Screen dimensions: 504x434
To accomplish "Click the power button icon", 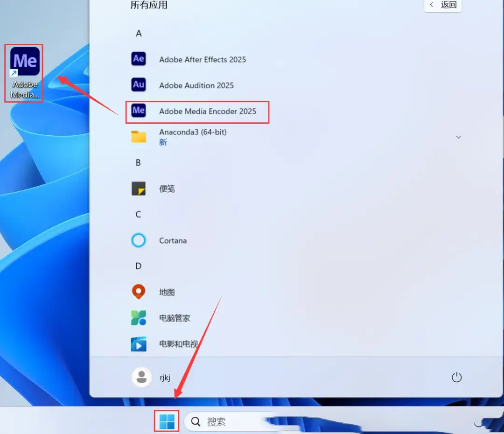I will pyautogui.click(x=456, y=377).
